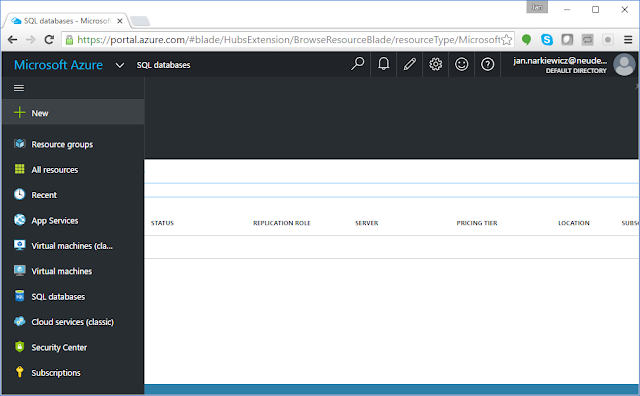Click the Virtual machines monitor icon
This screenshot has width=640, height=396.
[x=20, y=270]
